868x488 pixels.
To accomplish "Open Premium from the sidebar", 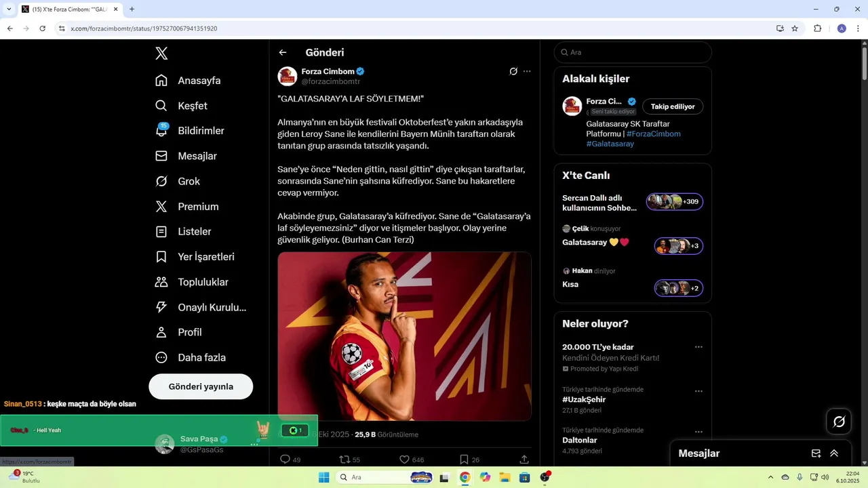I will (x=186, y=207).
